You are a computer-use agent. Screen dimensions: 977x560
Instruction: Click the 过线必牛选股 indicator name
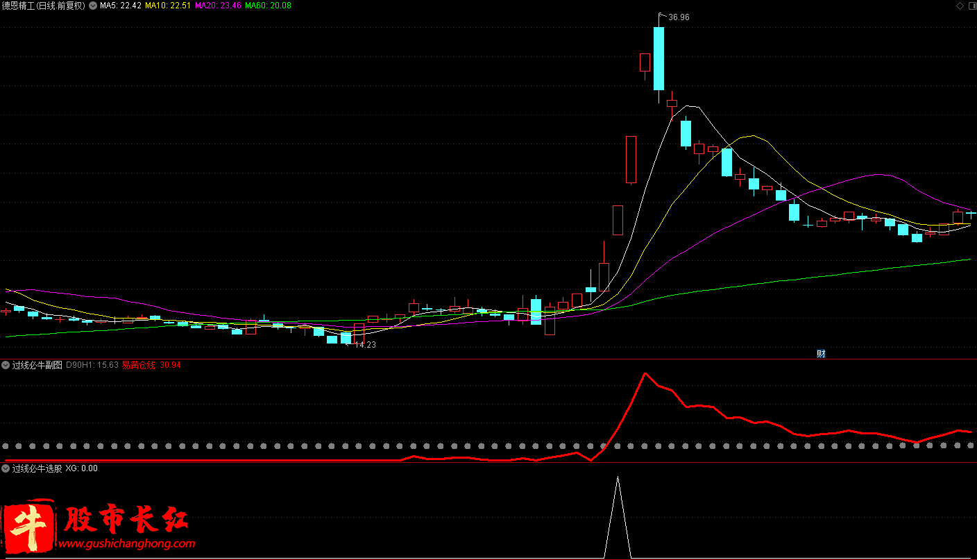point(37,468)
